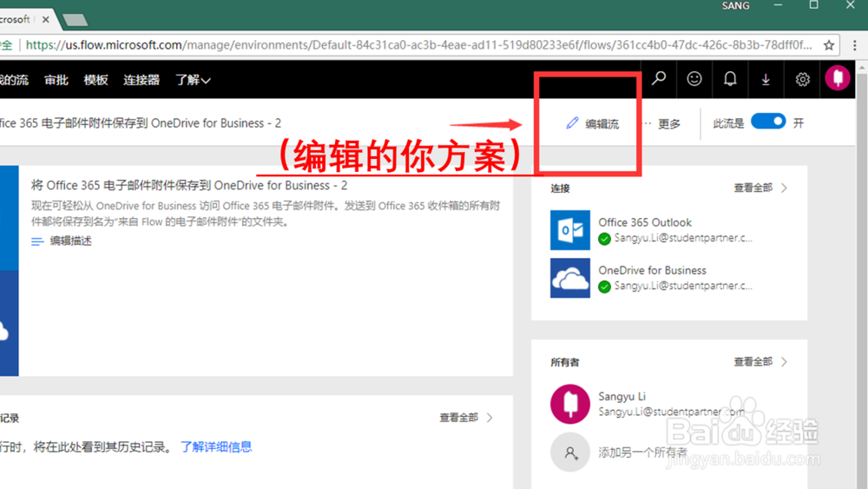868x489 pixels.
Task: Expand run history 查看全部 chevron
Action: click(490, 418)
